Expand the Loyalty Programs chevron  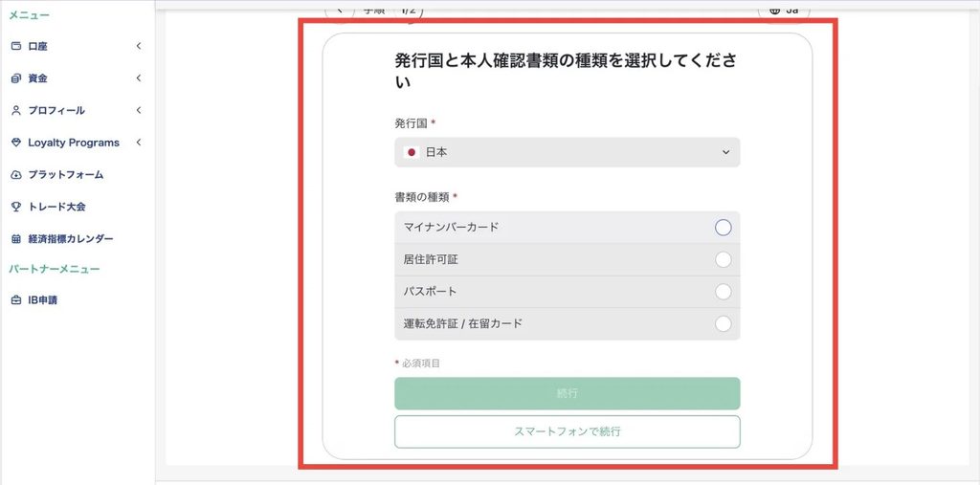click(139, 143)
